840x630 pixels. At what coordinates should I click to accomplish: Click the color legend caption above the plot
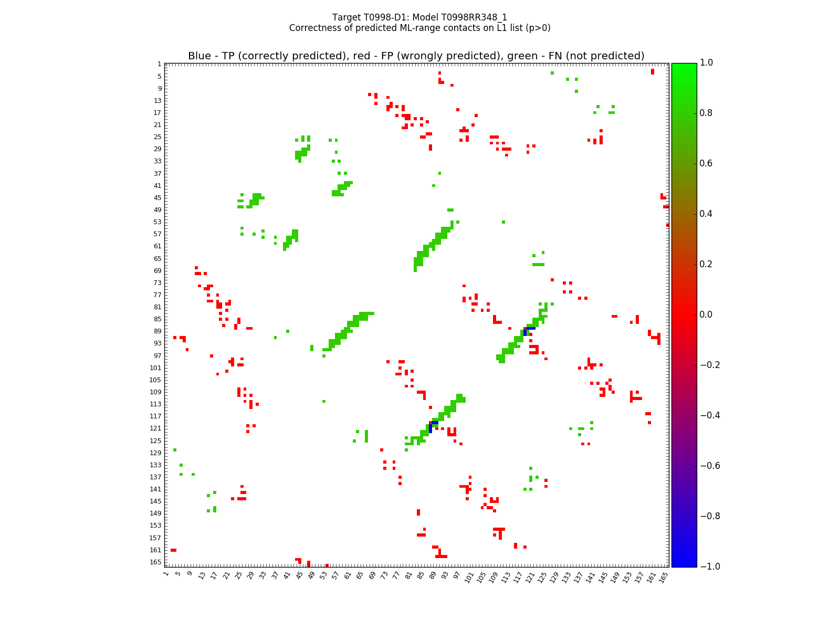coord(416,56)
